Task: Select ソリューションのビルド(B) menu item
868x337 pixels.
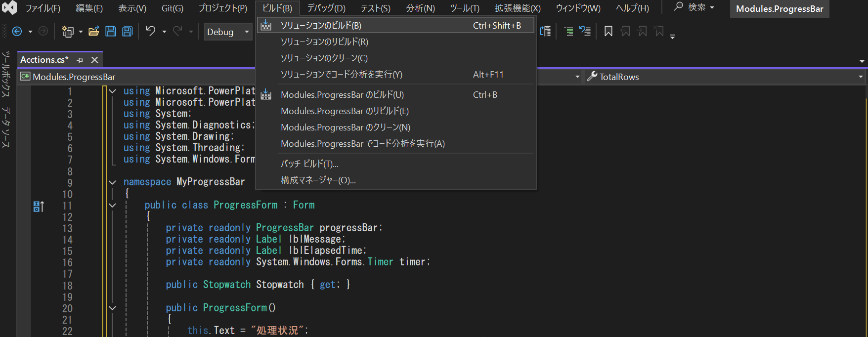Action: pos(396,25)
